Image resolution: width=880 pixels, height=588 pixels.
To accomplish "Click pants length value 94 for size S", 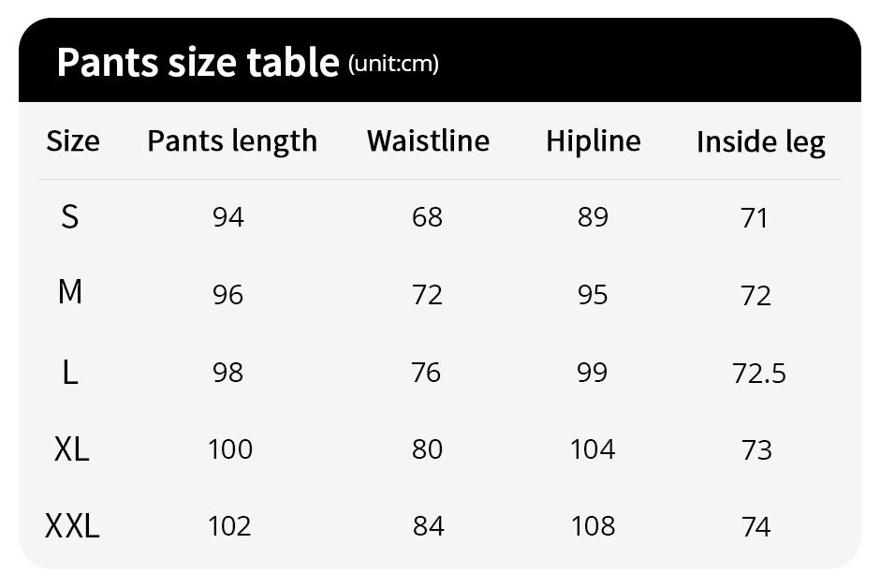I will tap(228, 218).
